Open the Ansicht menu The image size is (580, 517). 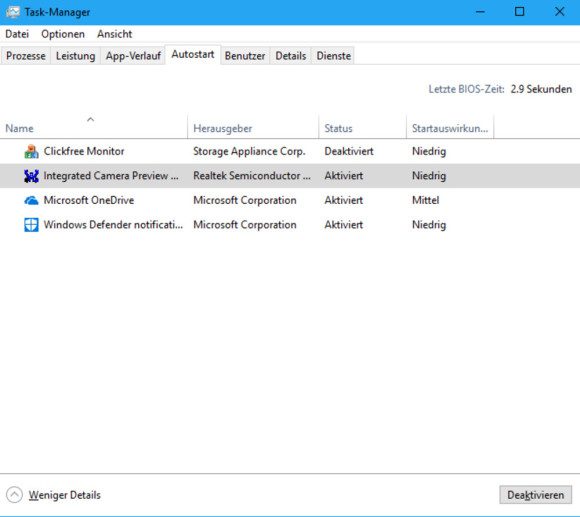click(115, 34)
